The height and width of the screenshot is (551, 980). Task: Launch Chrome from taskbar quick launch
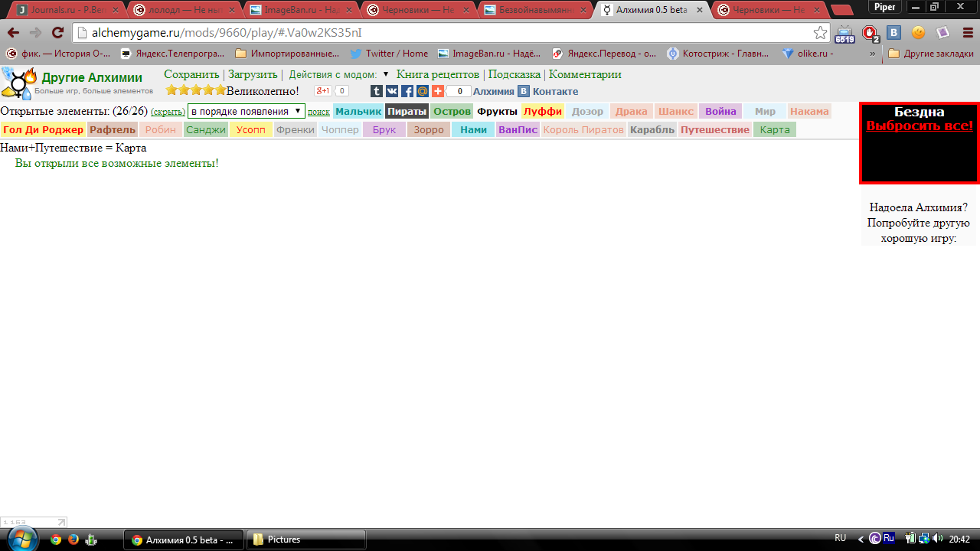point(56,540)
